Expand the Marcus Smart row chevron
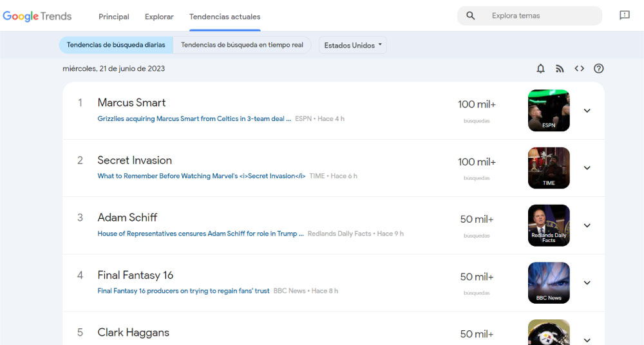The width and height of the screenshot is (644, 345). pos(587,111)
